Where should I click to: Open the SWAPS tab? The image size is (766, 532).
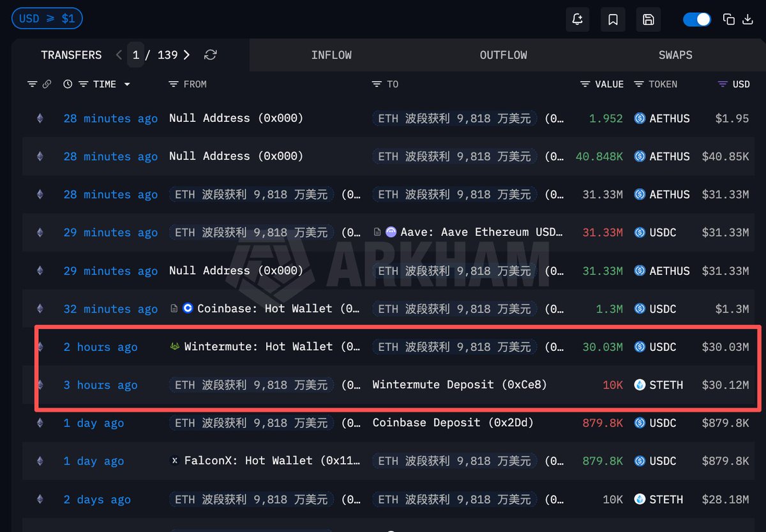point(675,55)
